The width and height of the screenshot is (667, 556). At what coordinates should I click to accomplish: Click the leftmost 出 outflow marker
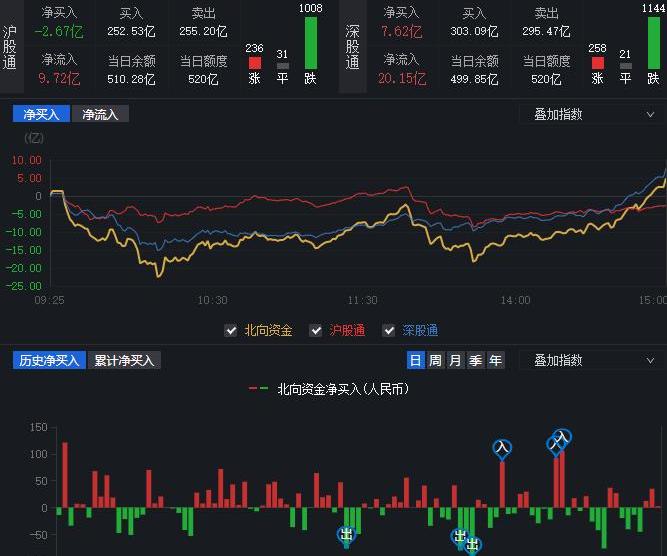pyautogui.click(x=346, y=535)
